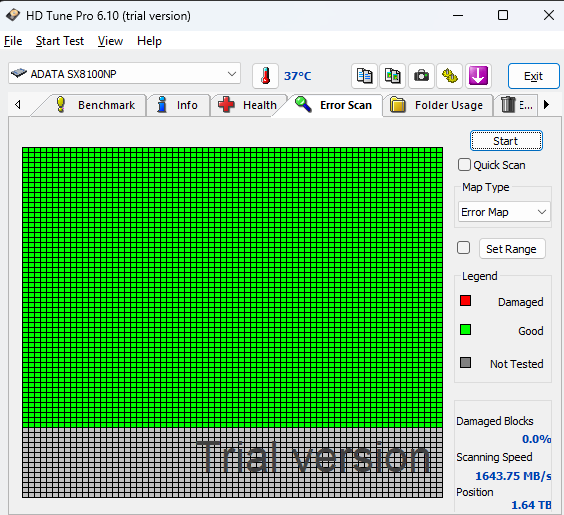The image size is (564, 515).
Task: Click HD Tune app icon in title bar
Action: point(13,15)
